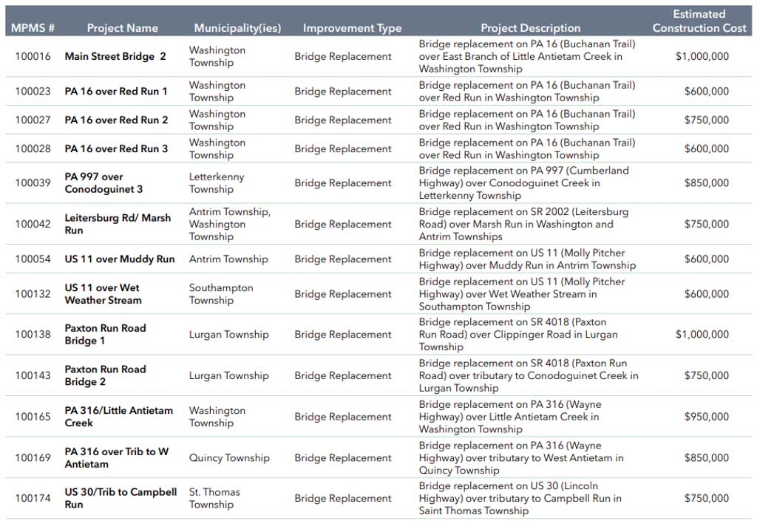Click the Leitersburg Rd/ Marsh Run project name
The image size is (757, 532).
click(118, 224)
